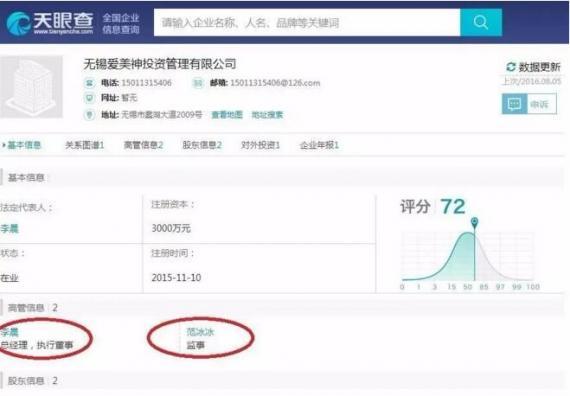
Task: Switch to the 企业年报1 tab
Action: pos(320,145)
